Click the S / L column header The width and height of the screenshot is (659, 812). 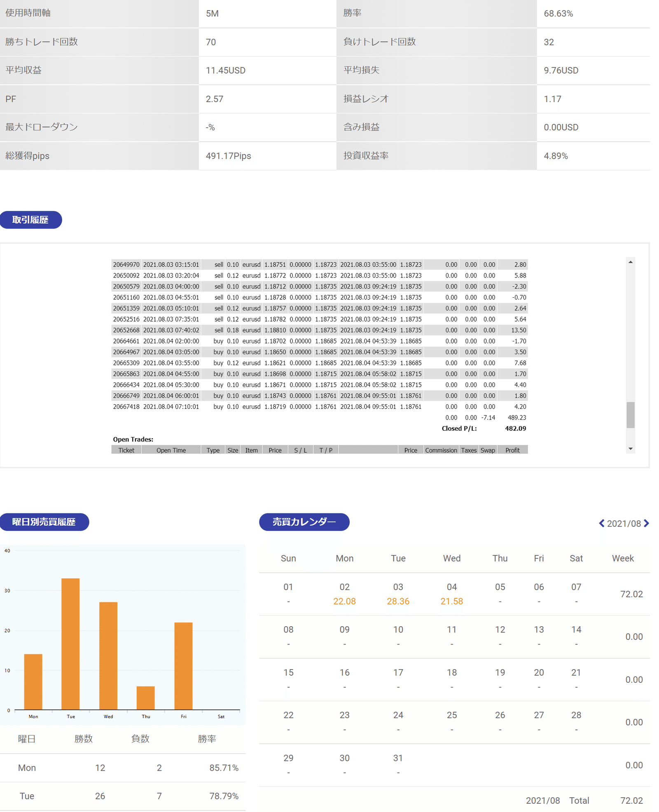[x=301, y=450]
